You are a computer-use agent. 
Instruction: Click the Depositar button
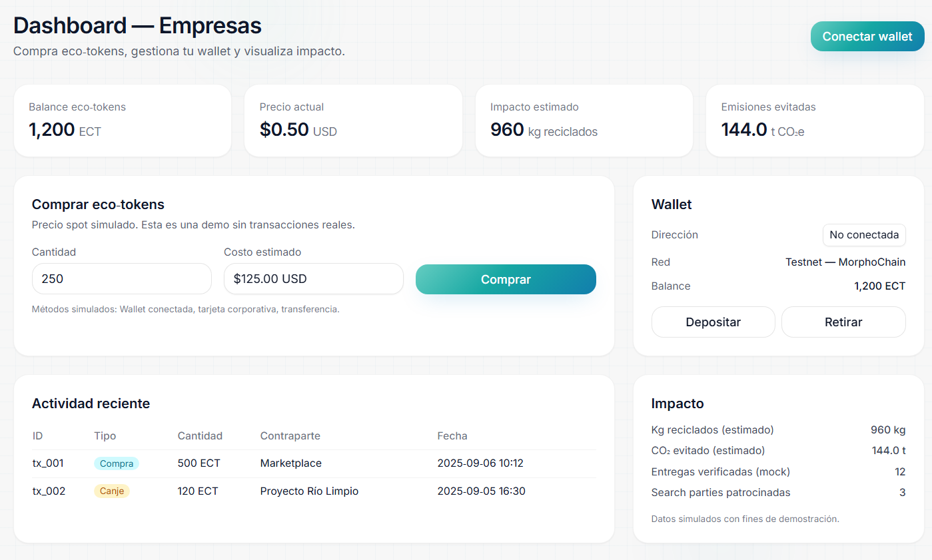[713, 322]
